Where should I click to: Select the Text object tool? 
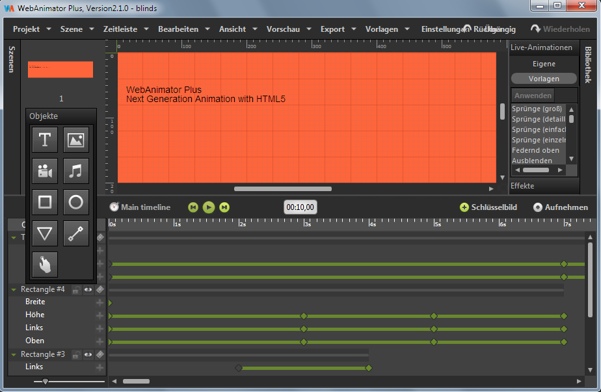[x=45, y=139]
